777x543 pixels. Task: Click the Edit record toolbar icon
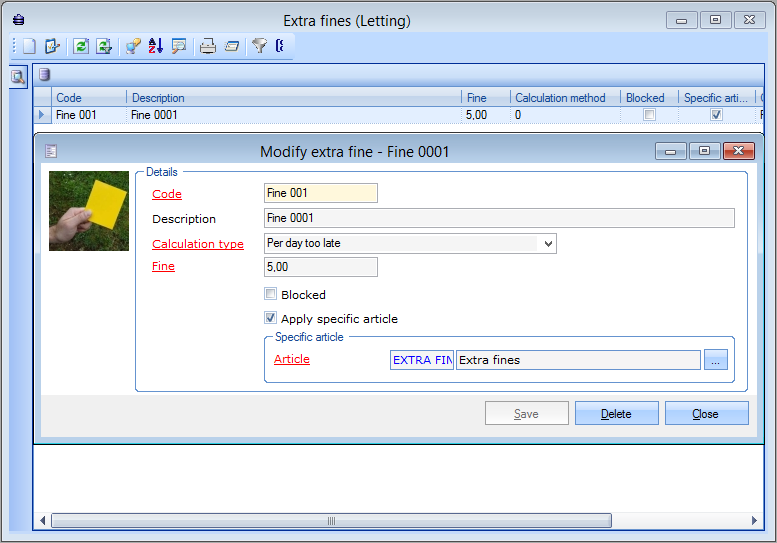(52, 46)
